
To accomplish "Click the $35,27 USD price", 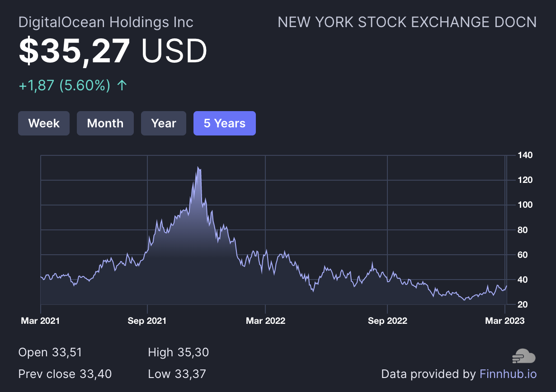I will click(113, 51).
